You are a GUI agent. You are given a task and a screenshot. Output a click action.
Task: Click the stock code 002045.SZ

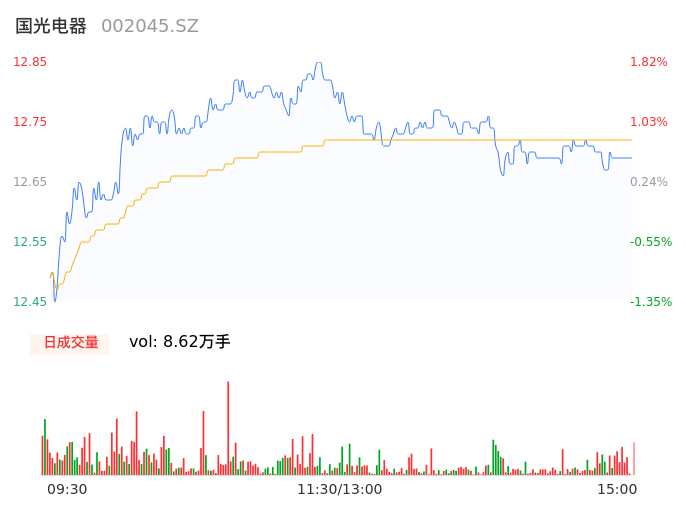[150, 26]
